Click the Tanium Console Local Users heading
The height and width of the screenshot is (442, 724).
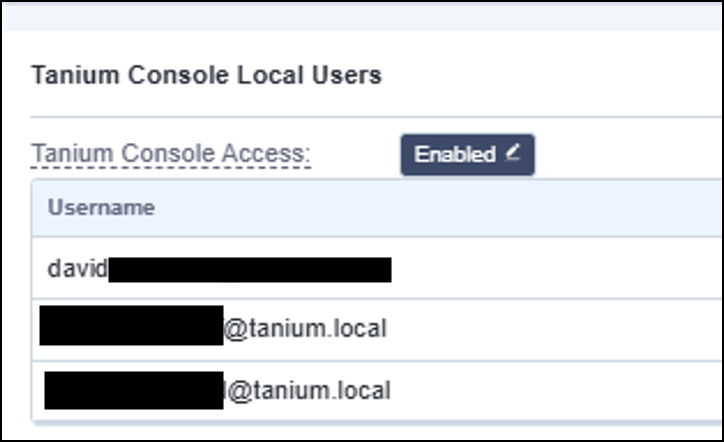[206, 76]
